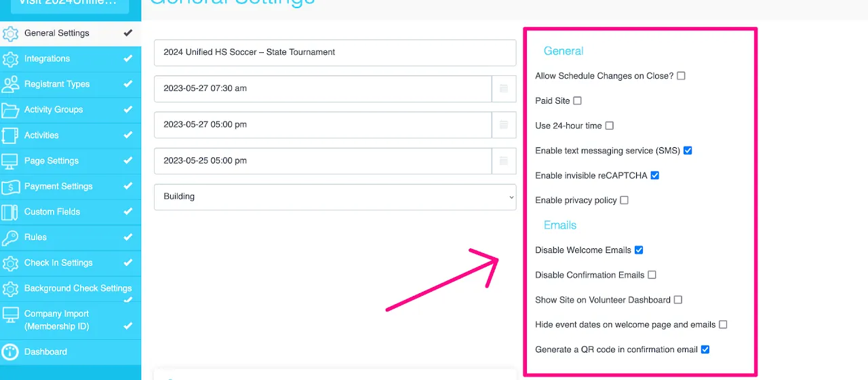Enable Allow Schedule Changes on Close
Screen dimensions: 868x380
click(x=681, y=76)
